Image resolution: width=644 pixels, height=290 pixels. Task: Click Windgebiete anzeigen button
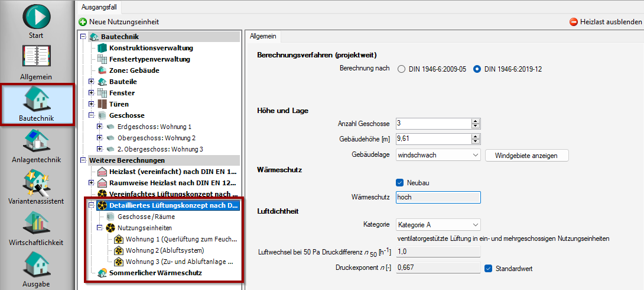[526, 155]
